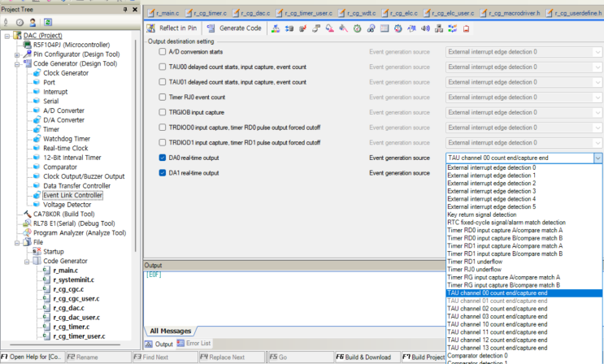Switch to the r_cg_wdt.c tab
Image resolution: width=604 pixels, height=364 pixels.
(358, 13)
